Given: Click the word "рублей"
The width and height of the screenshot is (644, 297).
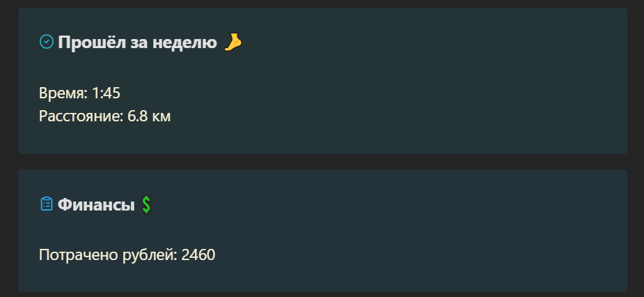Looking at the screenshot, I should (x=149, y=255).
